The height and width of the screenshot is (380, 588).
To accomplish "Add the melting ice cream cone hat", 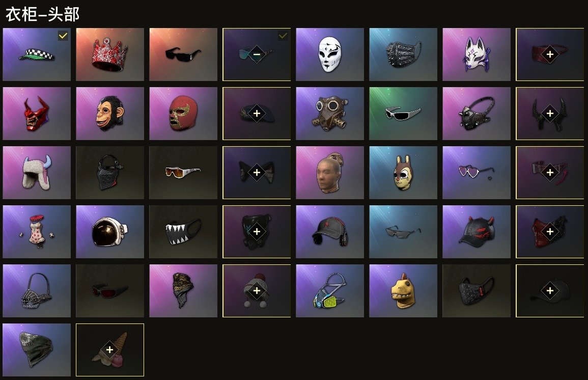I will pos(109,349).
